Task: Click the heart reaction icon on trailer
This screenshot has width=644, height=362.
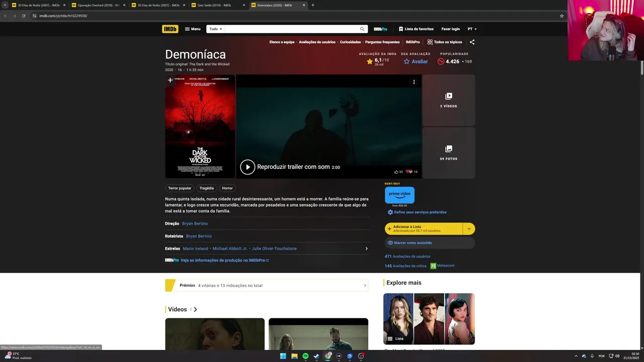Action: tap(409, 172)
